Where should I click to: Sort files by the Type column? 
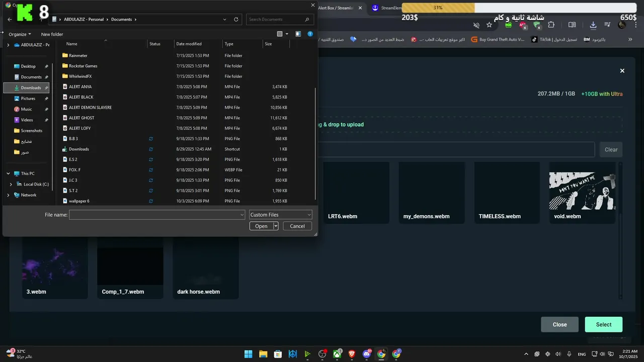(229, 44)
